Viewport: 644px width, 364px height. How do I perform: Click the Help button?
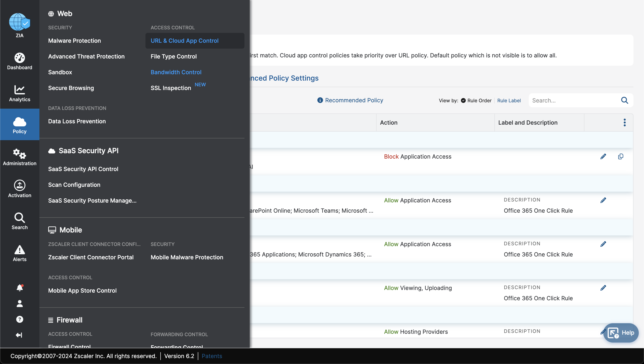click(621, 333)
